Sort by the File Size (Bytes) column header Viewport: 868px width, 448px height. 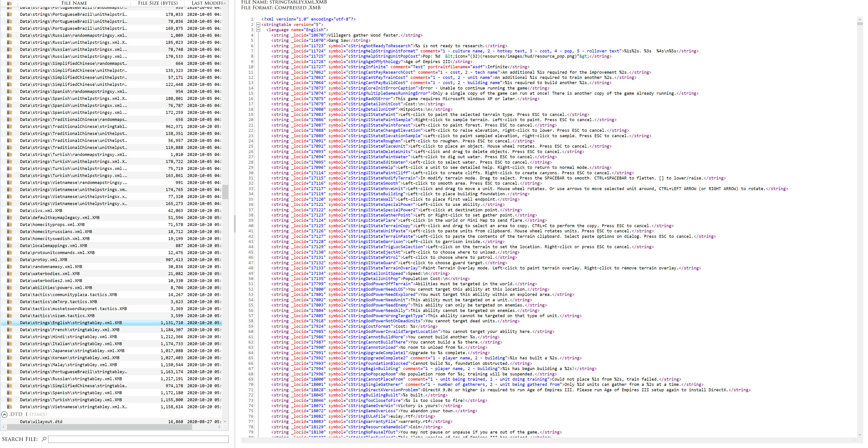click(158, 3)
